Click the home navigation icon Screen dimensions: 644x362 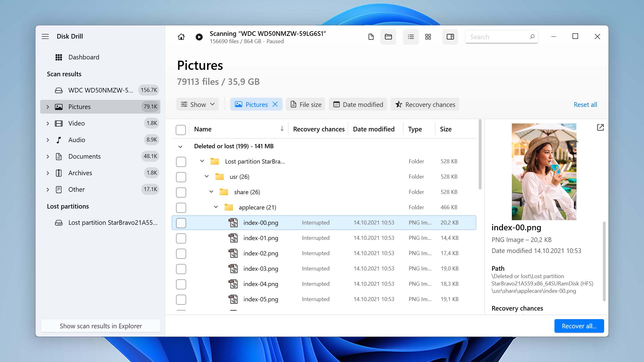[x=181, y=37]
